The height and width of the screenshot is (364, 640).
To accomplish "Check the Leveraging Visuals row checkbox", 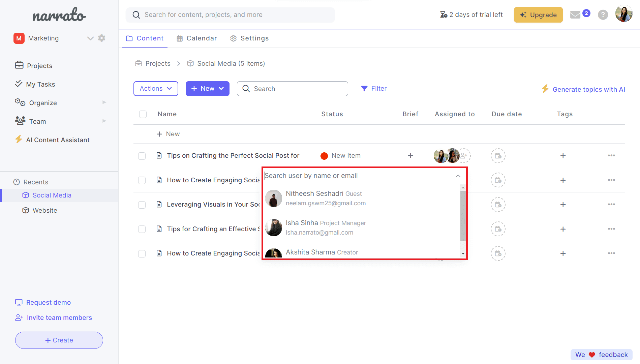I will coord(142,205).
